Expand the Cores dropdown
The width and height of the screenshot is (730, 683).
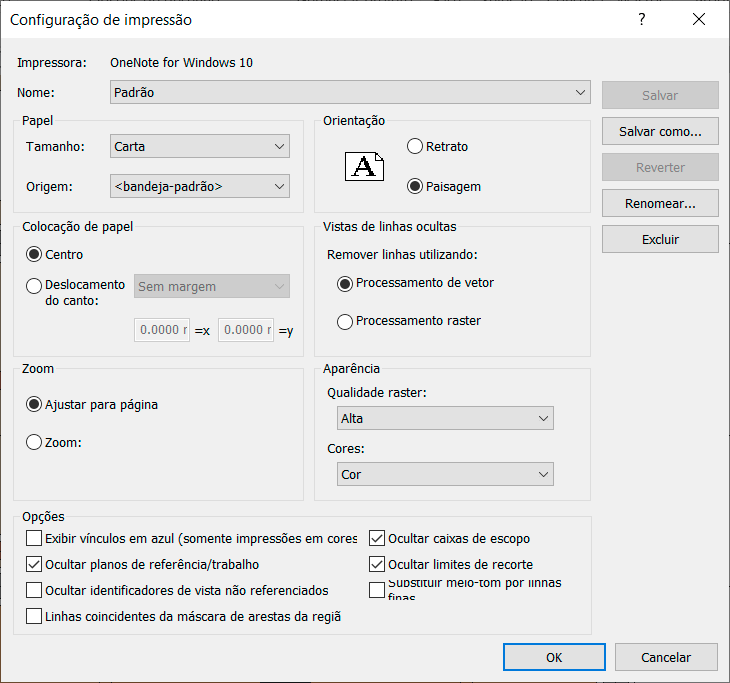tap(445, 474)
